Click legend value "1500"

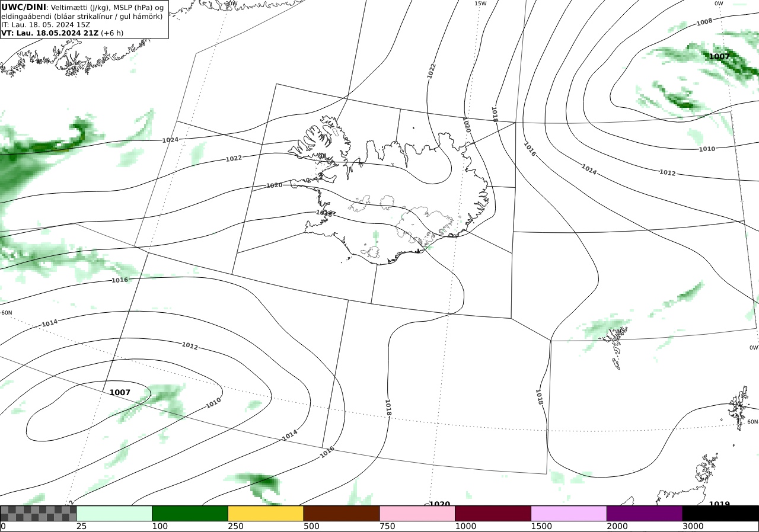pyautogui.click(x=541, y=526)
